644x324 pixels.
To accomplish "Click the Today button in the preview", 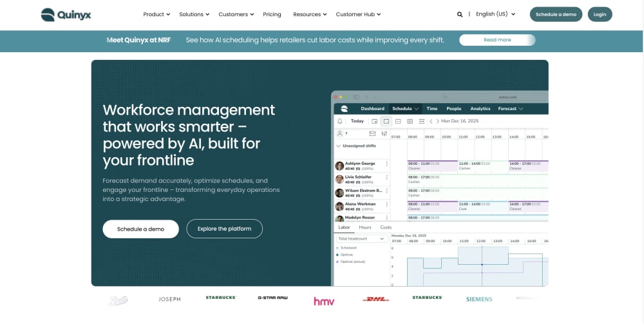I will [357, 121].
